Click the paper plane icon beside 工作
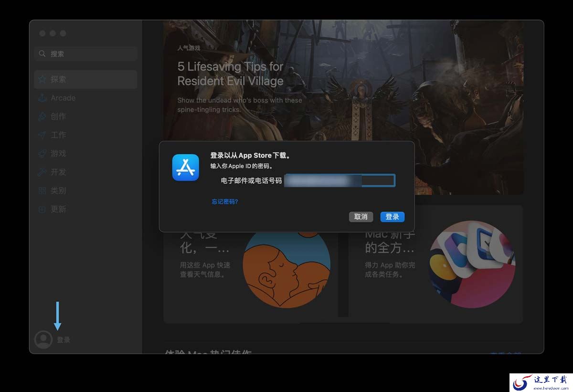 42,135
